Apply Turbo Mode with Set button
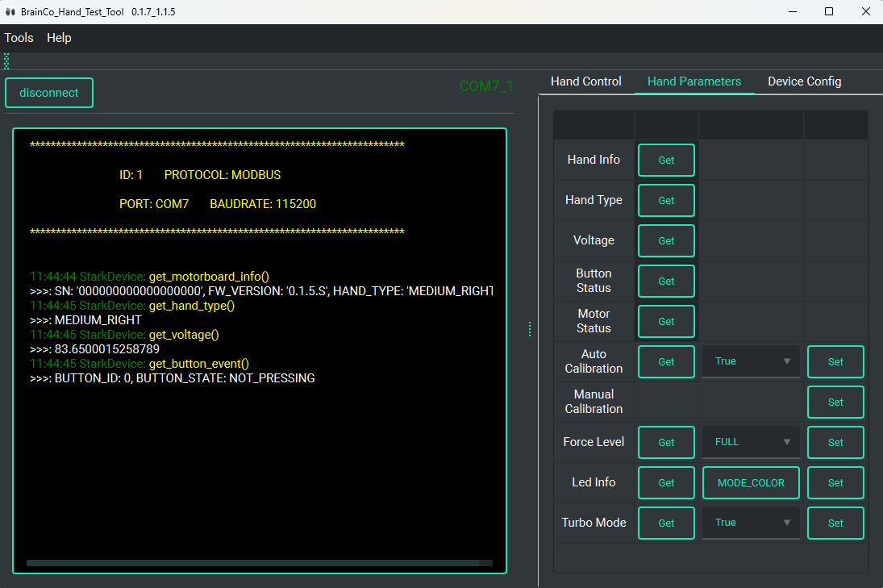883x588 pixels. coord(835,523)
